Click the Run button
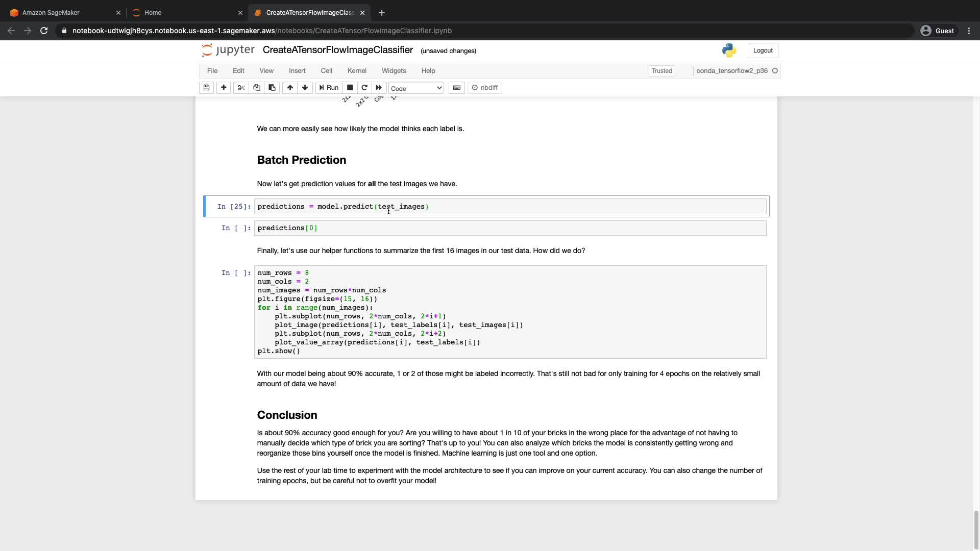The width and height of the screenshot is (980, 551). (x=329, y=88)
